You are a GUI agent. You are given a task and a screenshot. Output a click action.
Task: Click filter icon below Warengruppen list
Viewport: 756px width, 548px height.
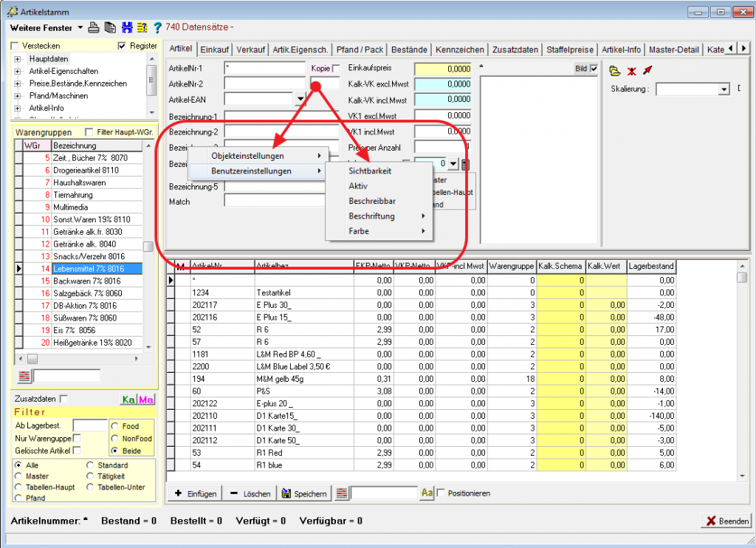click(24, 376)
